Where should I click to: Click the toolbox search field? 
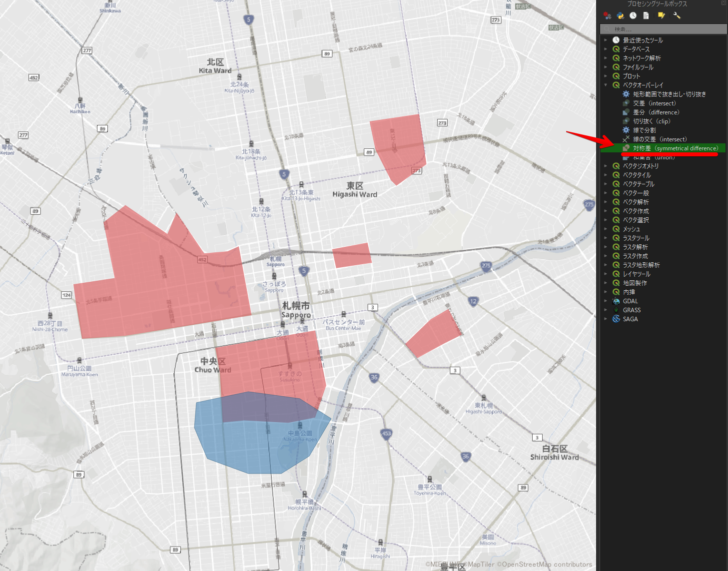click(663, 29)
